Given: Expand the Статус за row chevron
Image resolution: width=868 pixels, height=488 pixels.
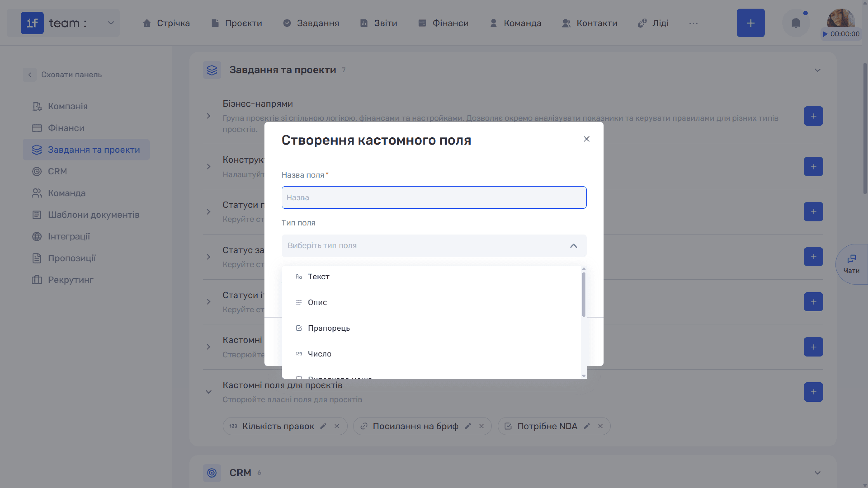Looking at the screenshot, I should pos(209,257).
